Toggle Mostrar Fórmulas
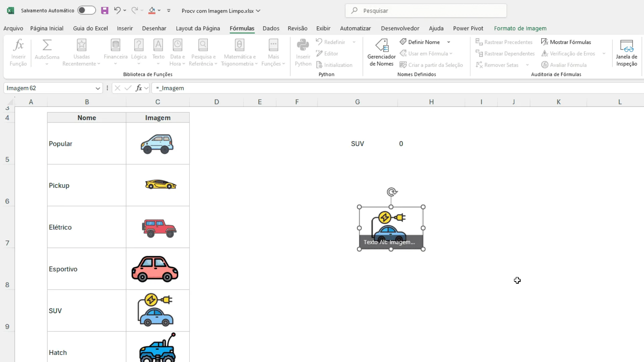Image resolution: width=644 pixels, height=362 pixels. 566,42
